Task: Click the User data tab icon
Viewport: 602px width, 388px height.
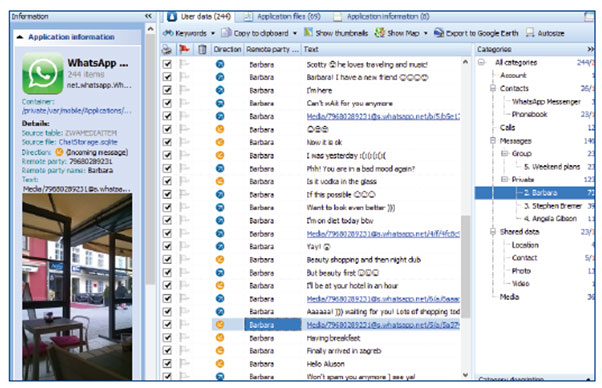Action: tap(172, 17)
